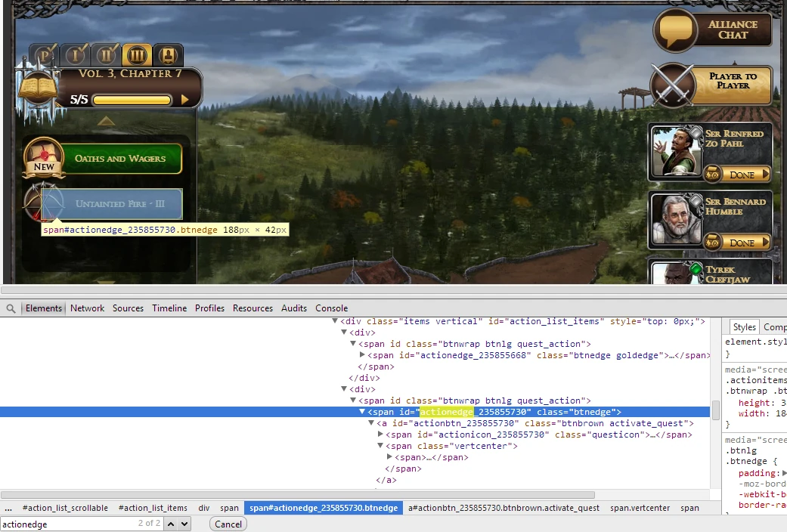
Task: Collapse the actionbtn_235855730 anchor node
Action: click(371, 423)
